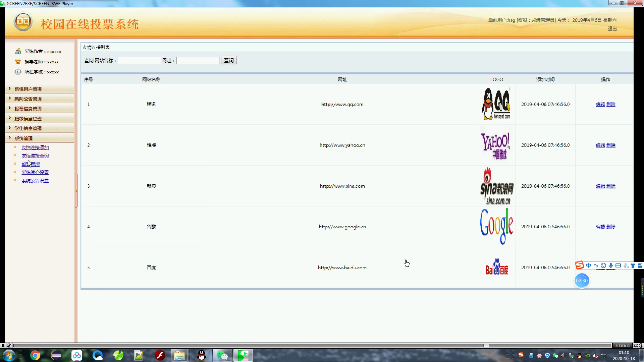Click the QQ tencent.com logo thumbnail
The image size is (644, 362).
[x=496, y=104]
